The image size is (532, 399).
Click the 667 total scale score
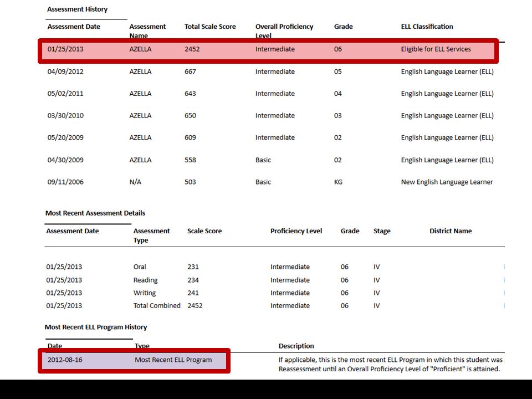tap(190, 71)
